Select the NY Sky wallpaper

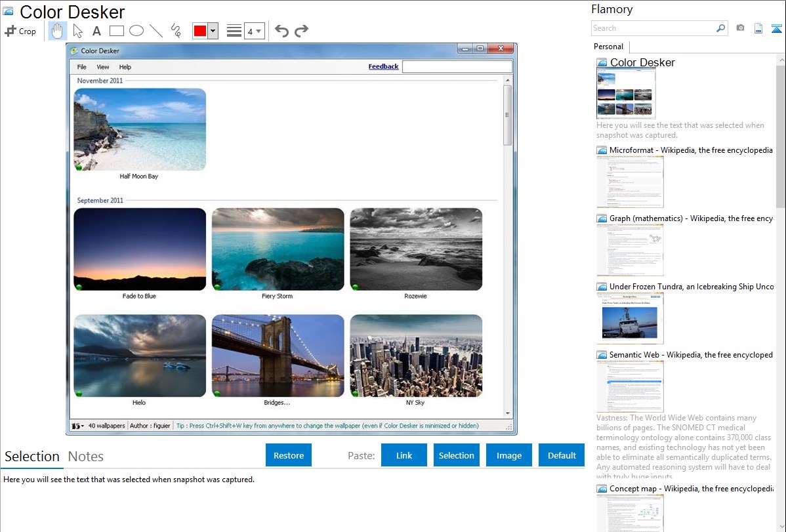click(x=416, y=356)
